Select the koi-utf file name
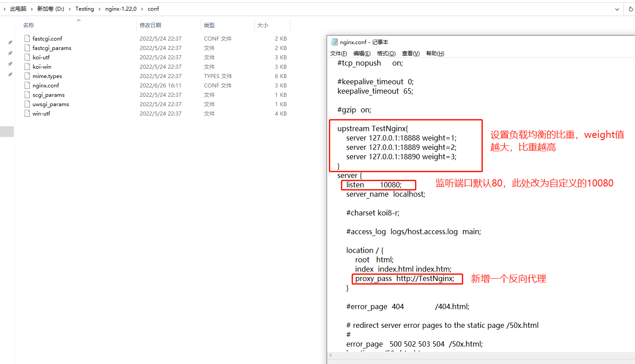 click(x=41, y=58)
